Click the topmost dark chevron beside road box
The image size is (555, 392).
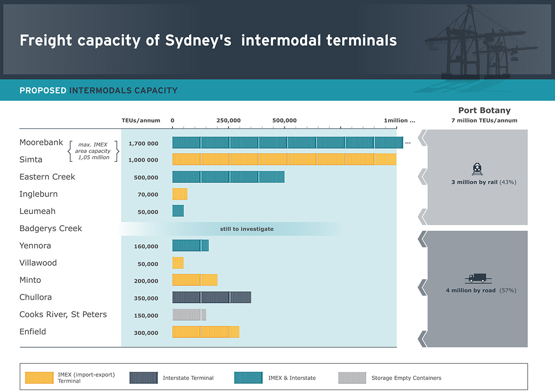[x=422, y=239]
